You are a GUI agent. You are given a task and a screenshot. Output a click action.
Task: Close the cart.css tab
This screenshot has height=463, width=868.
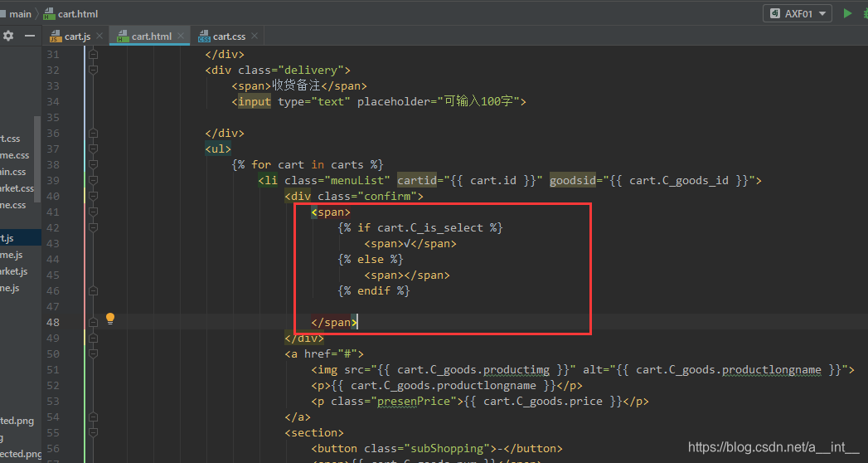[x=254, y=36]
